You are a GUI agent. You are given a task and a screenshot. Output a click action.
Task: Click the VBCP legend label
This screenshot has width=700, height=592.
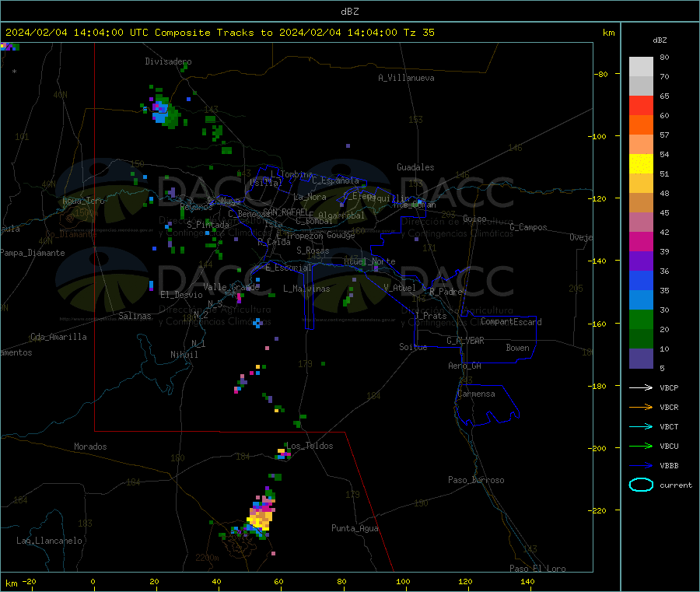click(x=669, y=387)
